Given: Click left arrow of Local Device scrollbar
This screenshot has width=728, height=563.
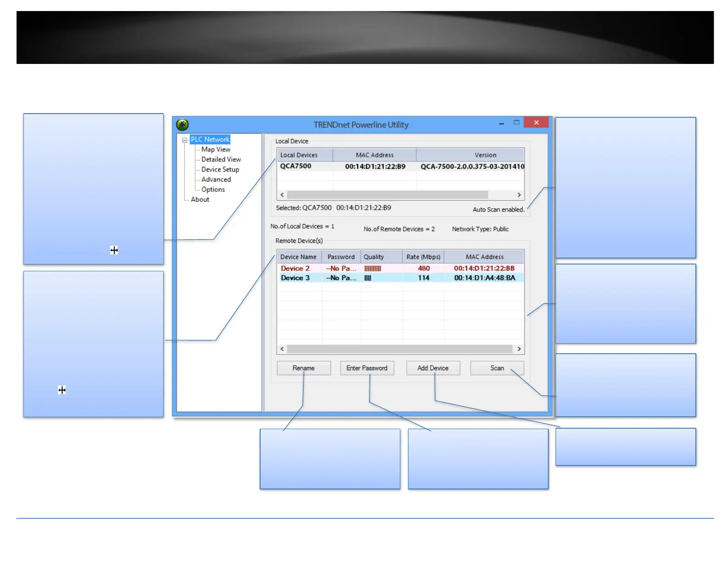Looking at the screenshot, I should pos(282,195).
